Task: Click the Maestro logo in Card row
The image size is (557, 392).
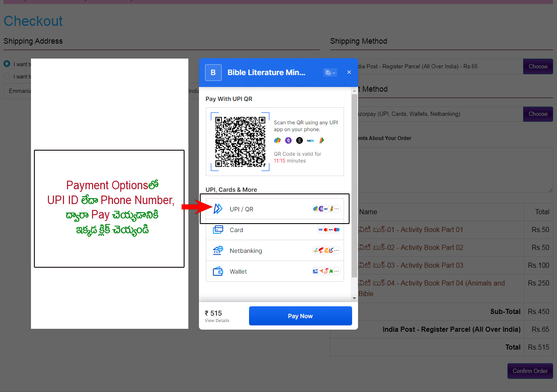Action: (337, 230)
